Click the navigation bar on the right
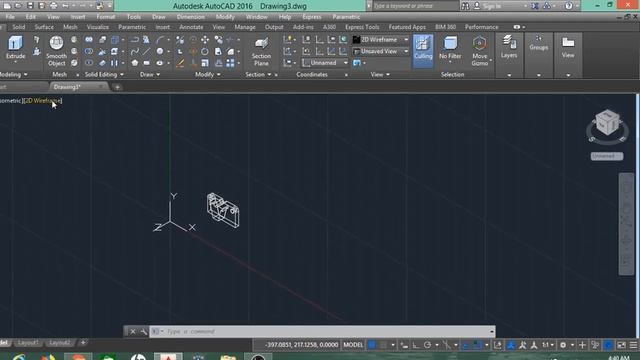The image size is (640, 360). pyautogui.click(x=627, y=224)
